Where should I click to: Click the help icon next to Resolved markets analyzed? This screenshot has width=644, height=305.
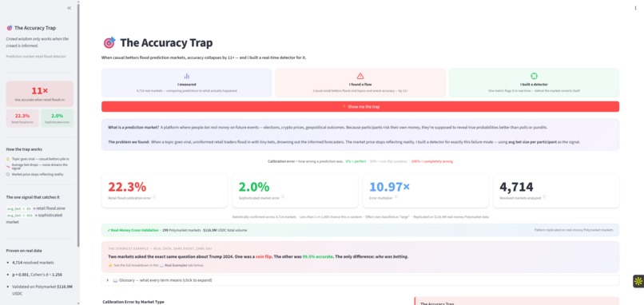[544, 197]
